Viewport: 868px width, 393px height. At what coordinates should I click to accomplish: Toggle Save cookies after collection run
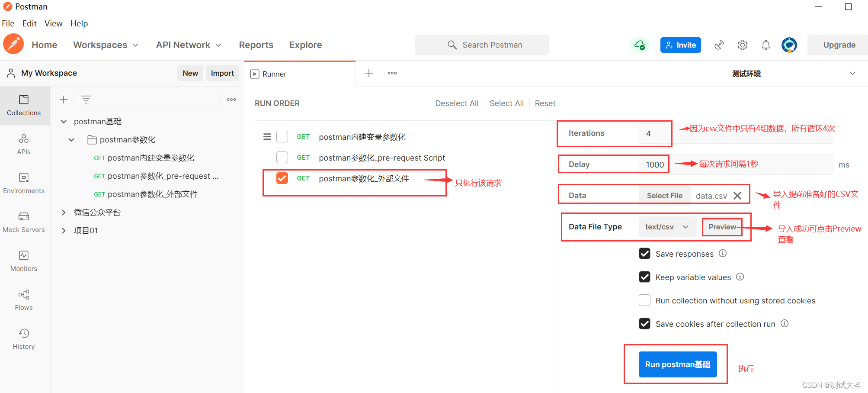tap(644, 324)
